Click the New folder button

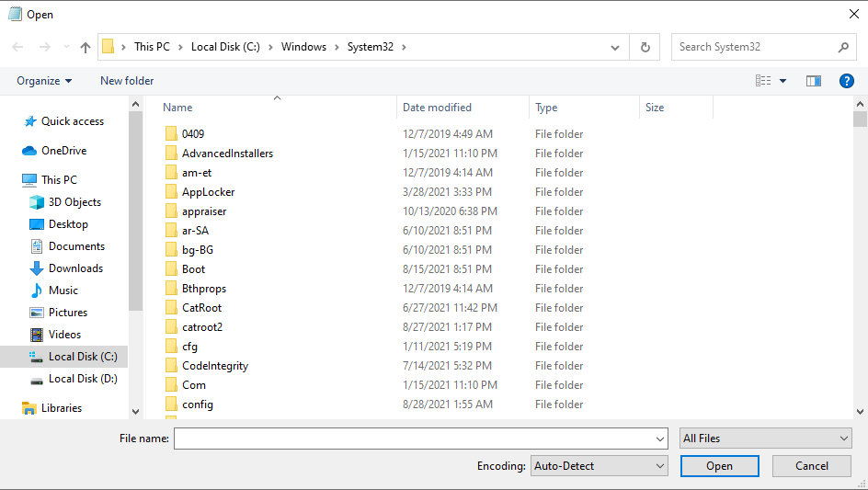(127, 81)
